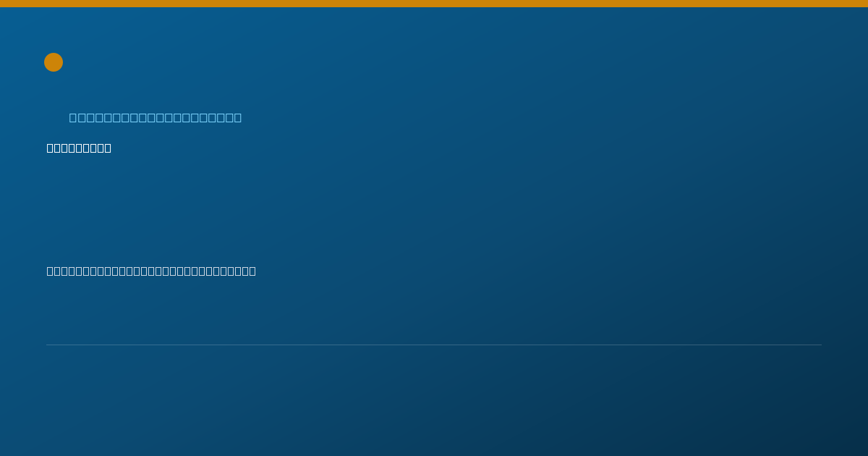The width and height of the screenshot is (868, 456).
Task: Select the longest line of placeholder text
Action: coord(151,271)
